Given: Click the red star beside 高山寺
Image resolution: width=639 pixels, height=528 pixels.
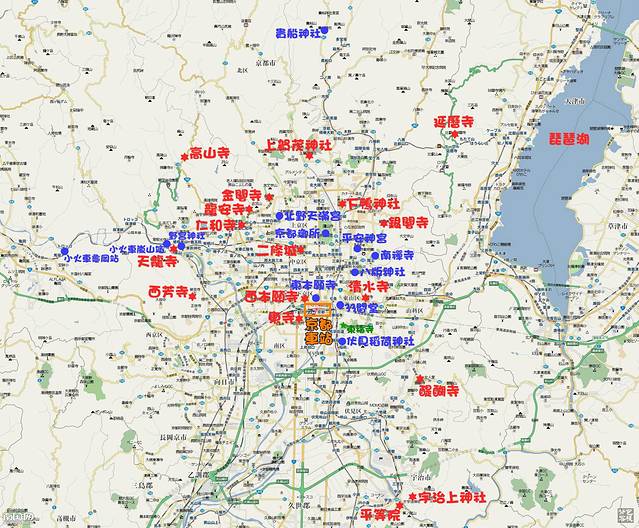Looking at the screenshot, I should coord(184,155).
